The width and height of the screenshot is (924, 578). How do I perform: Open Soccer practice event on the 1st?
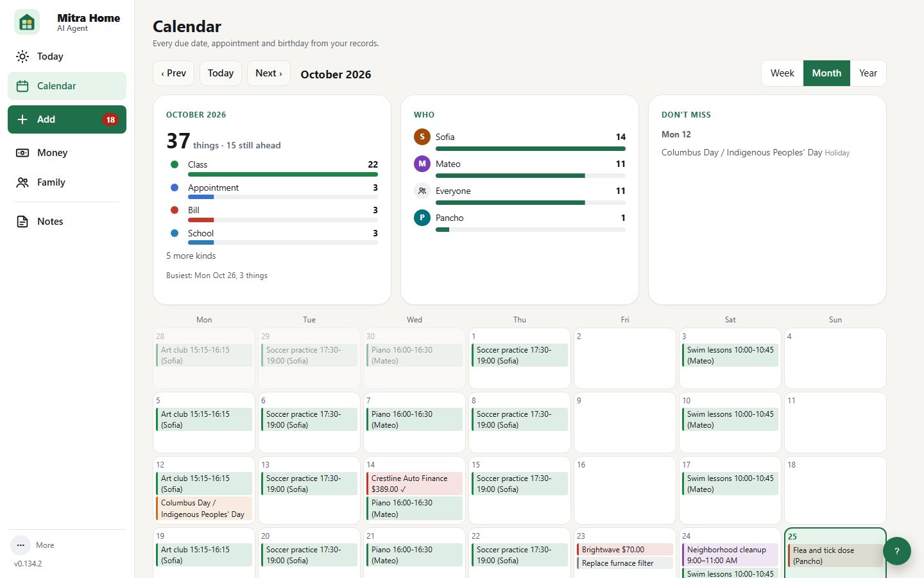click(x=520, y=355)
